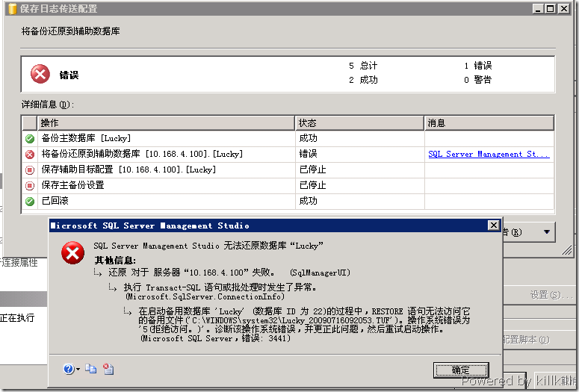
Task: Select the row 保存主备份设置
Action: tap(288, 185)
